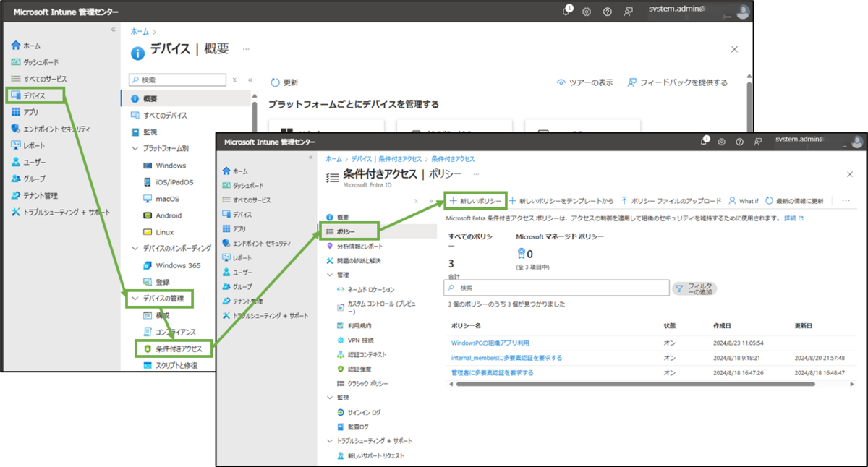This screenshot has height=467, width=868.
Task: Click 新しいポリシーをテンプレートから button
Action: tap(562, 200)
